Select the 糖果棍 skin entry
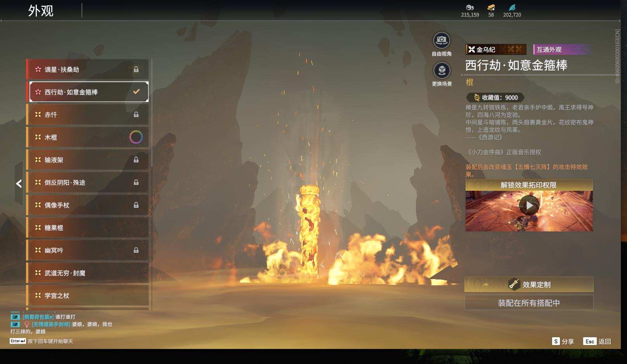This screenshot has width=627, height=364. point(88,228)
